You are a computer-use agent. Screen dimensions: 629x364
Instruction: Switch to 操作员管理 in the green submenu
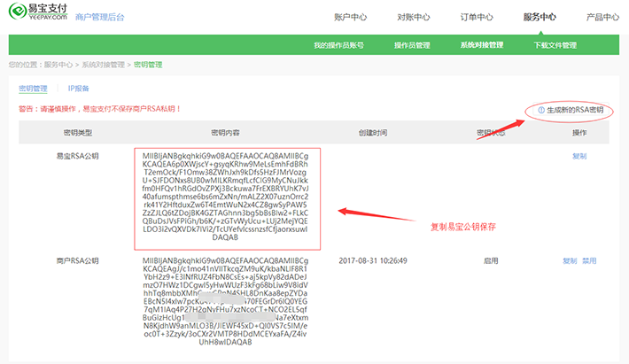tap(411, 45)
